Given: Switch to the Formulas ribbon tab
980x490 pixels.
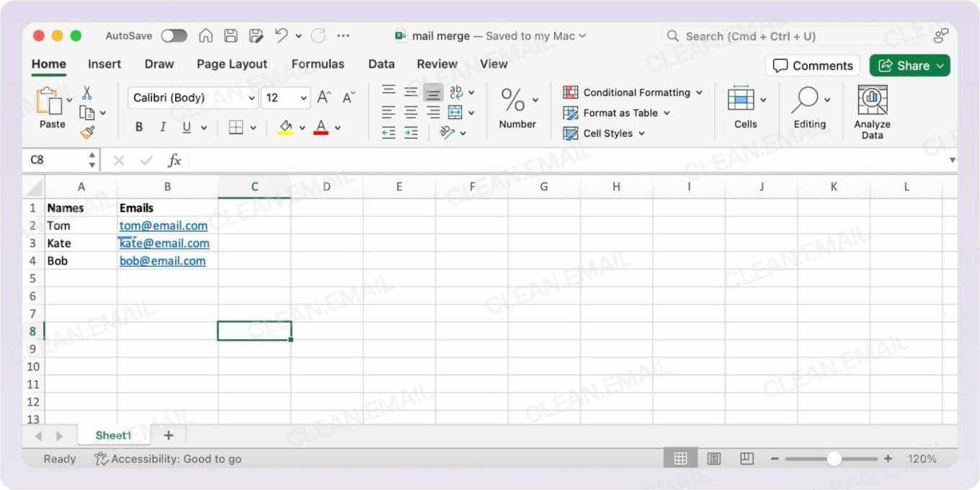Looking at the screenshot, I should tap(318, 64).
